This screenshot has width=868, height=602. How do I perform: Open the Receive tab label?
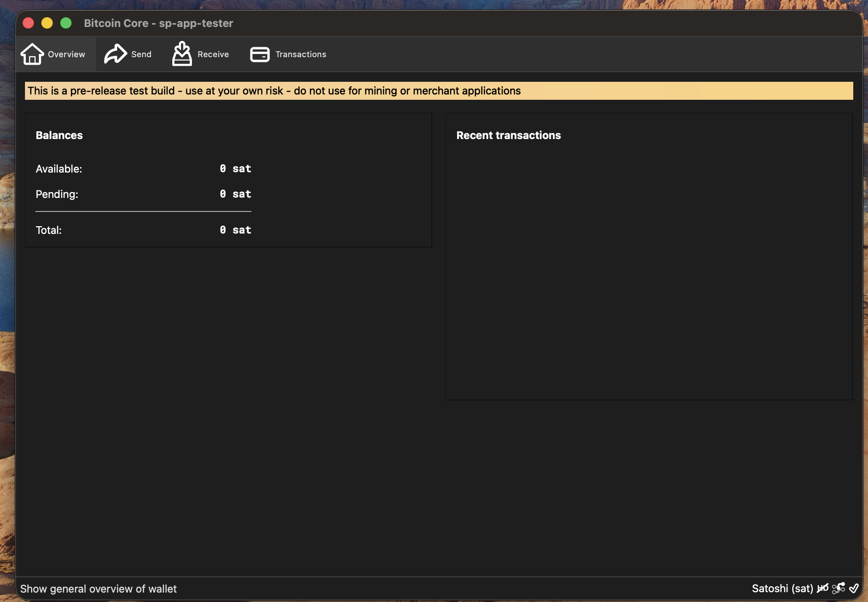pos(213,54)
